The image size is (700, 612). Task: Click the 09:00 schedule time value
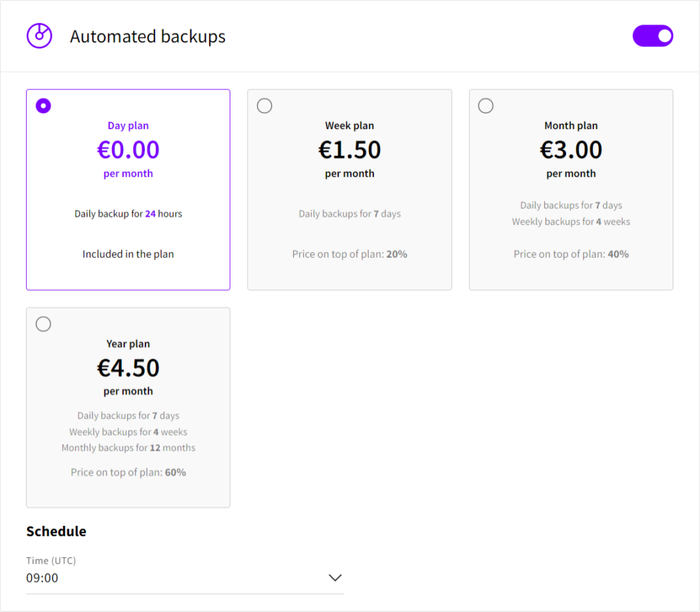coord(42,578)
